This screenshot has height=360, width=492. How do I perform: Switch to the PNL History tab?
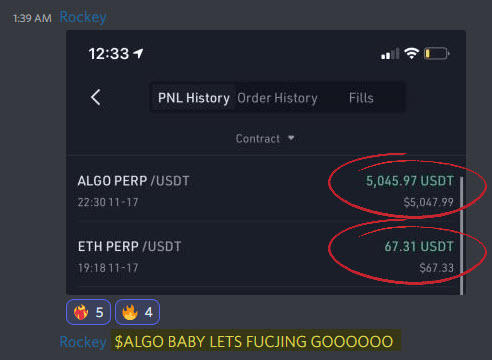tap(194, 98)
